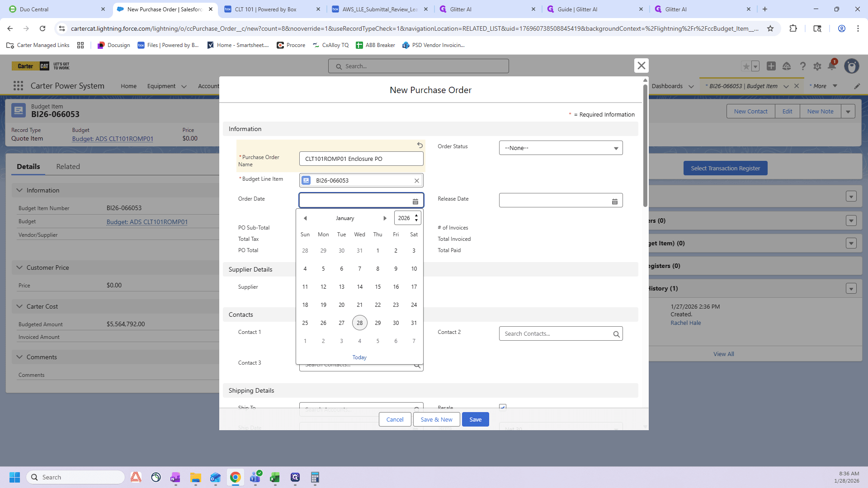This screenshot has height=488, width=868.
Task: Open the Home nav item
Action: (128, 86)
